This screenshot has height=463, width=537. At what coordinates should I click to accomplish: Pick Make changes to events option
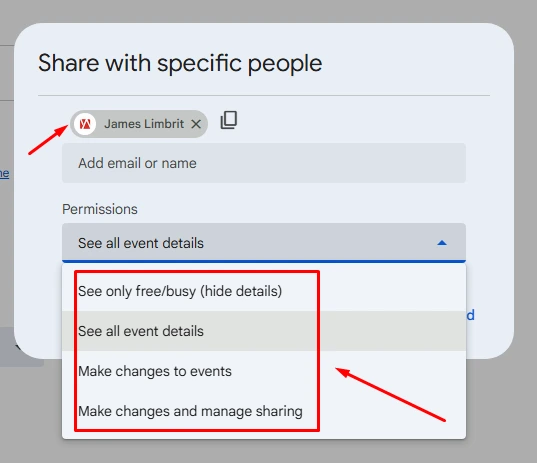264,371
